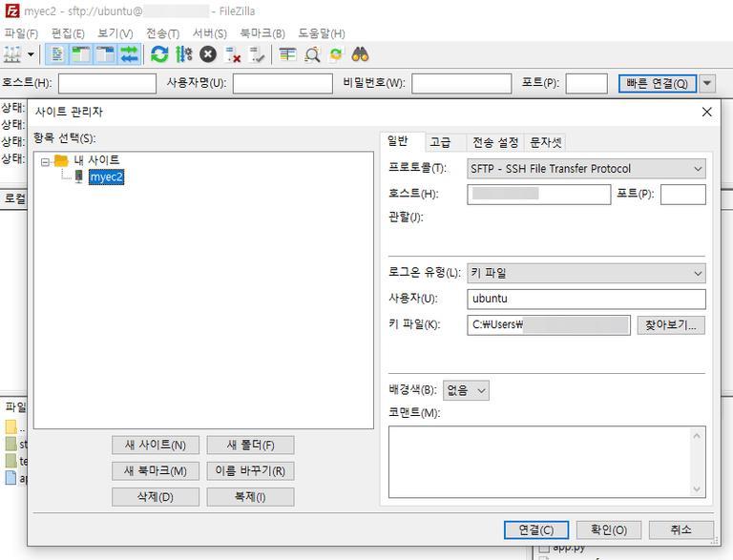Click the 사용자 username input field
Screen dimensions: 733x560
pos(586,299)
